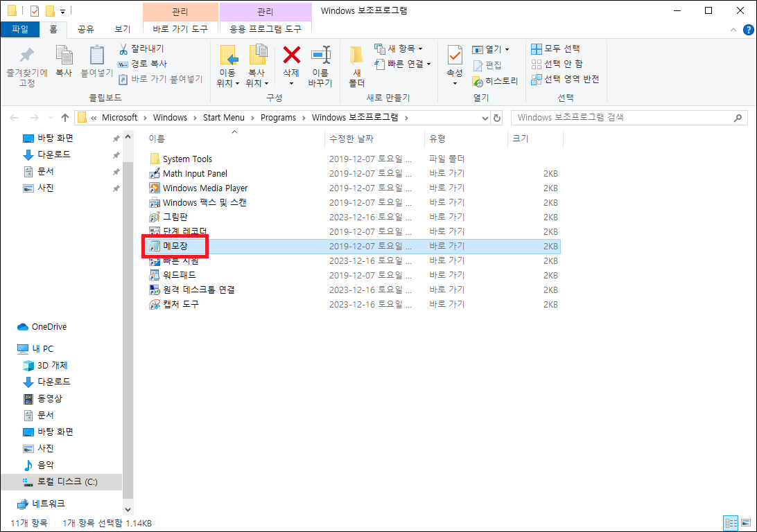Click the Help question mark icon

(748, 29)
